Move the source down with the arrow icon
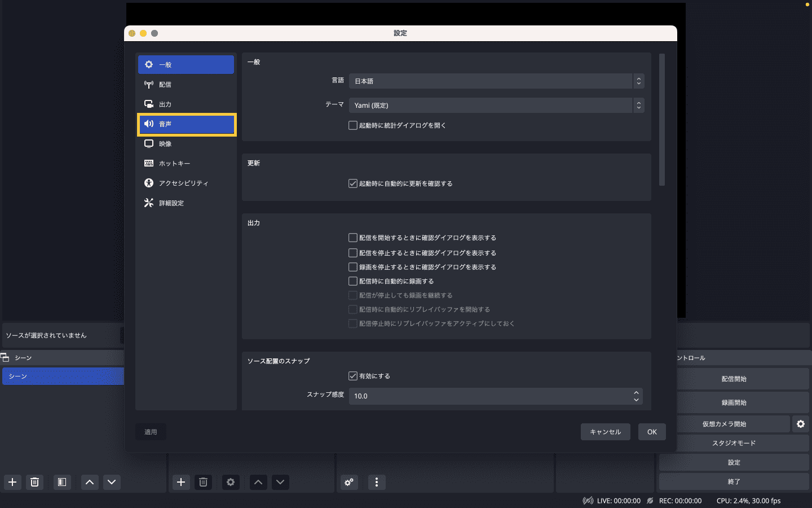 click(x=280, y=482)
